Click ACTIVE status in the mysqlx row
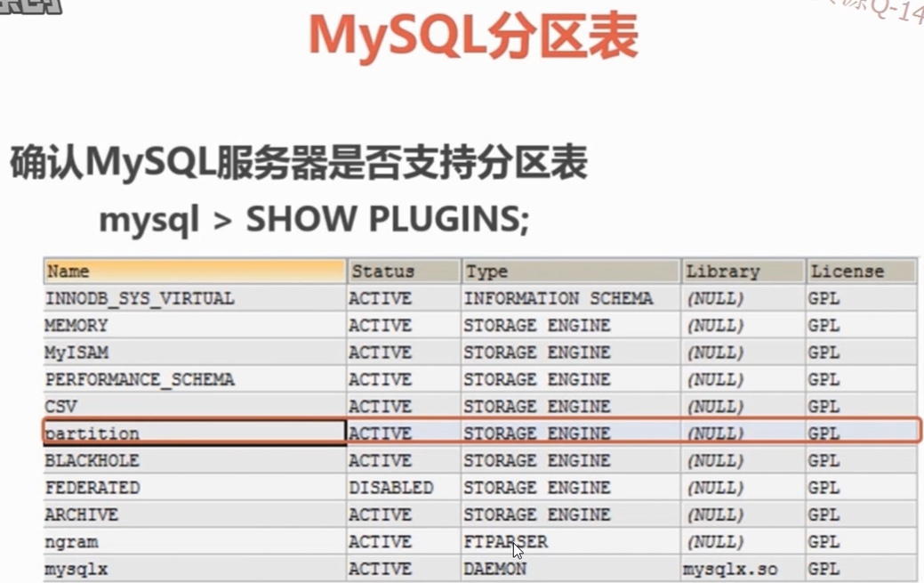Image resolution: width=924 pixels, height=583 pixels. [404, 569]
